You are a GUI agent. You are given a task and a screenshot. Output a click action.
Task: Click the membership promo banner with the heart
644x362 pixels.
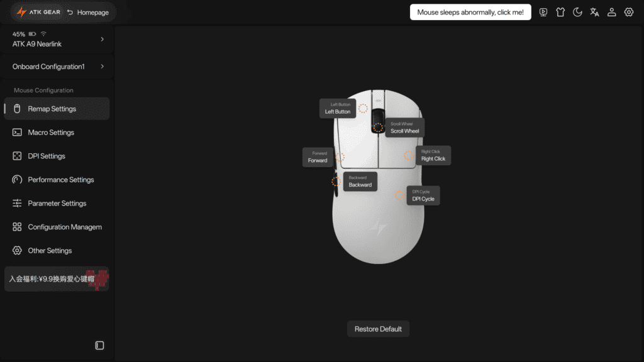point(57,279)
